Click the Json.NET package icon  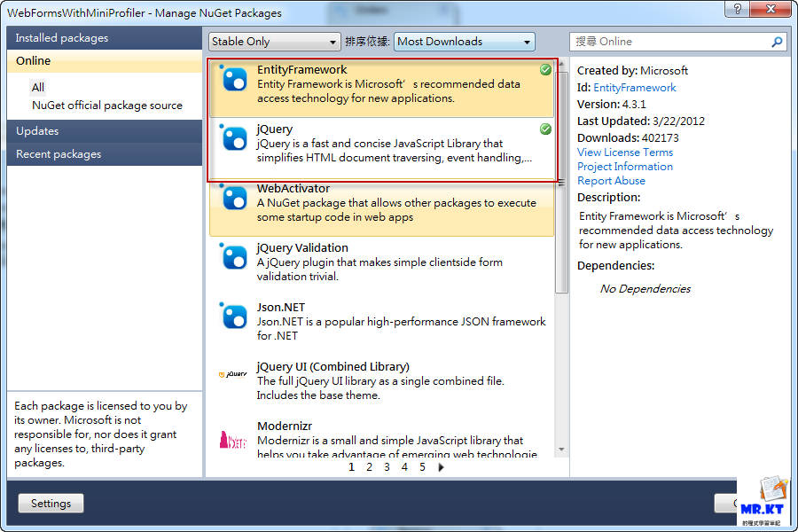(233, 317)
